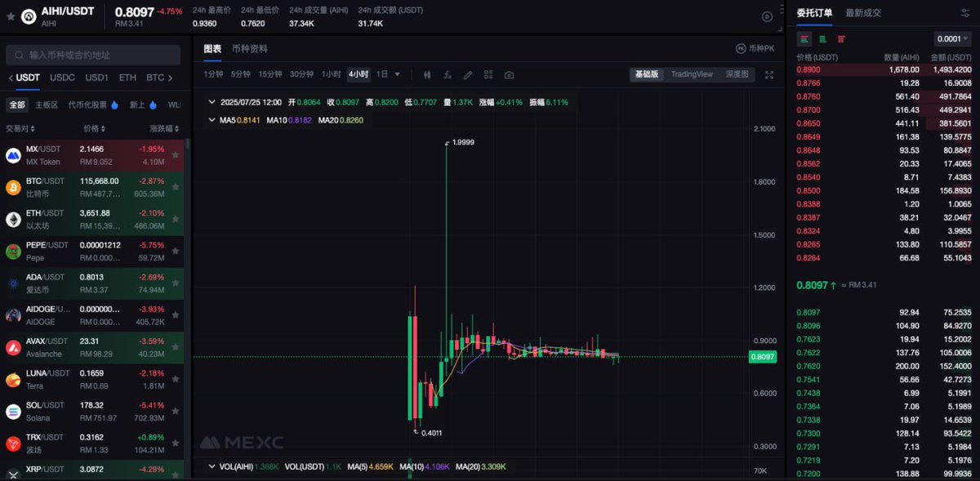Sort the list by 价格 column
The height and width of the screenshot is (481, 980).
(x=94, y=128)
